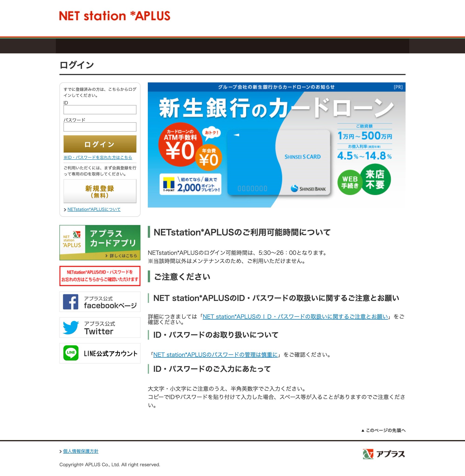This screenshot has width=465, height=476.
Task: Jump to top with このページの先頭へ
Action: (x=383, y=430)
